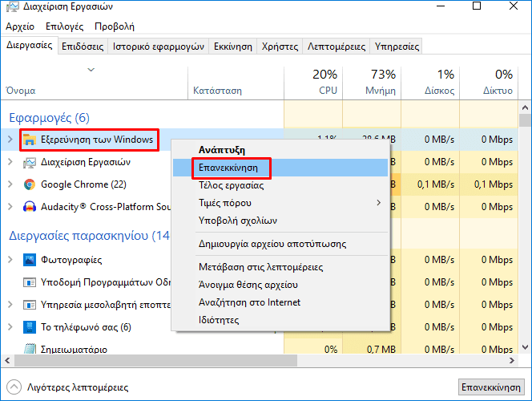Click Chrome's 0,1 Mbps network value
The width and height of the screenshot is (532, 401).
(494, 184)
